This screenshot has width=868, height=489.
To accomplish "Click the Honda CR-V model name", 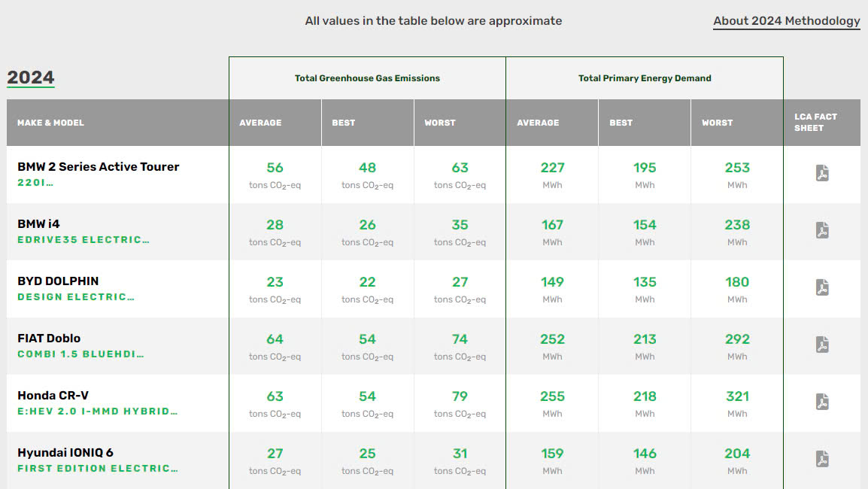I will [x=53, y=396].
